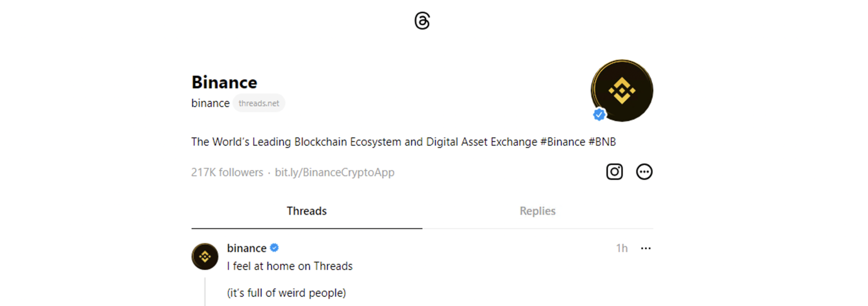The image size is (868, 306).
Task: Click the small binance avatar beside the post
Action: coord(205,256)
